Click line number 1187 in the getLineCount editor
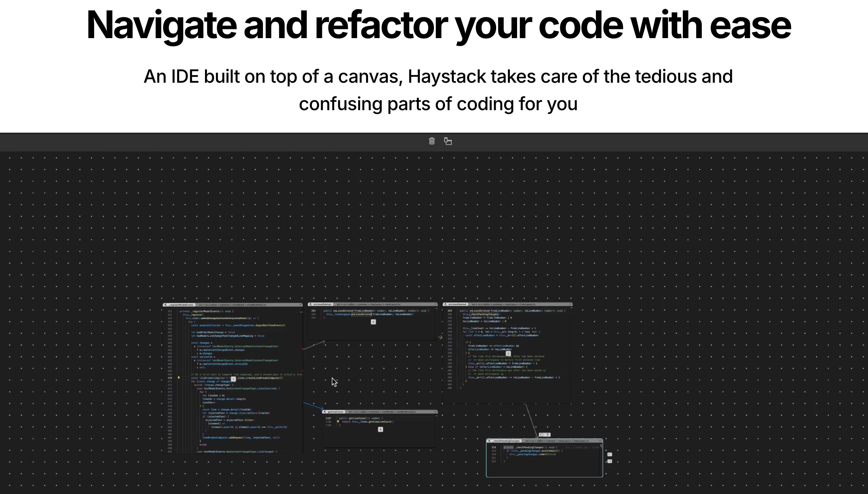Screen dimensions: 868x494 point(328,418)
